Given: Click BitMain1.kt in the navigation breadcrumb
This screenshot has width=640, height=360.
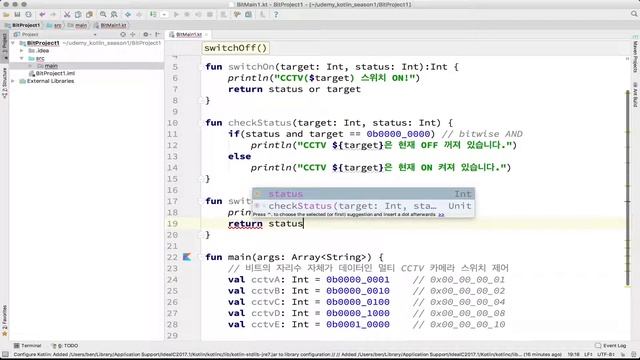Looking at the screenshot, I should point(110,25).
